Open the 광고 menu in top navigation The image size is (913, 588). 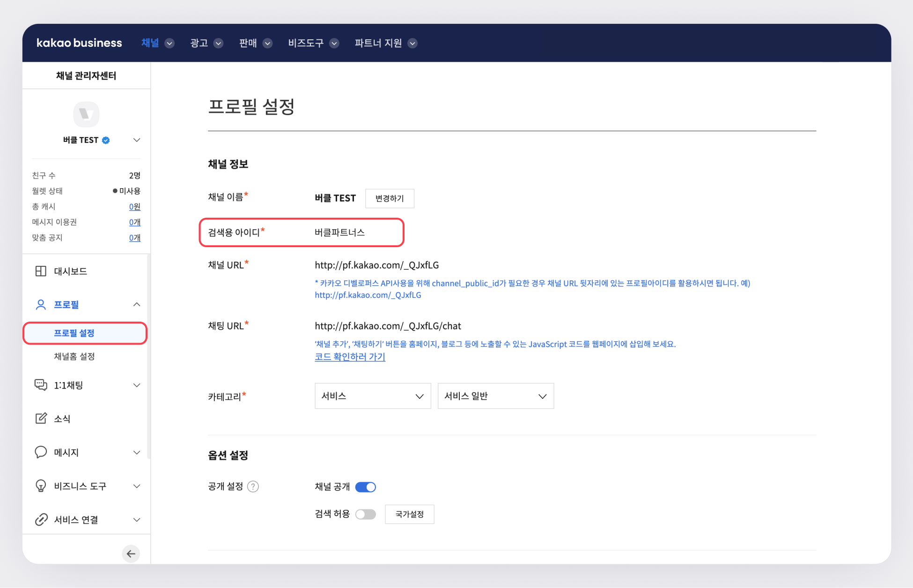click(x=206, y=43)
